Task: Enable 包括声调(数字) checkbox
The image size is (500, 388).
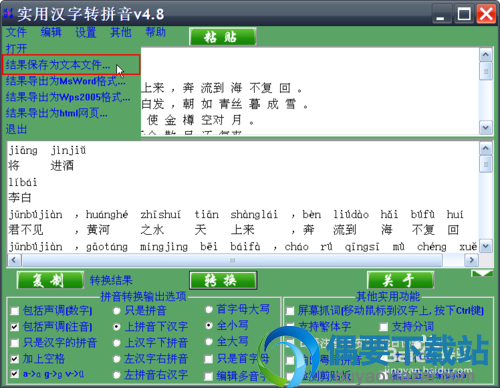Action: [x=14, y=311]
